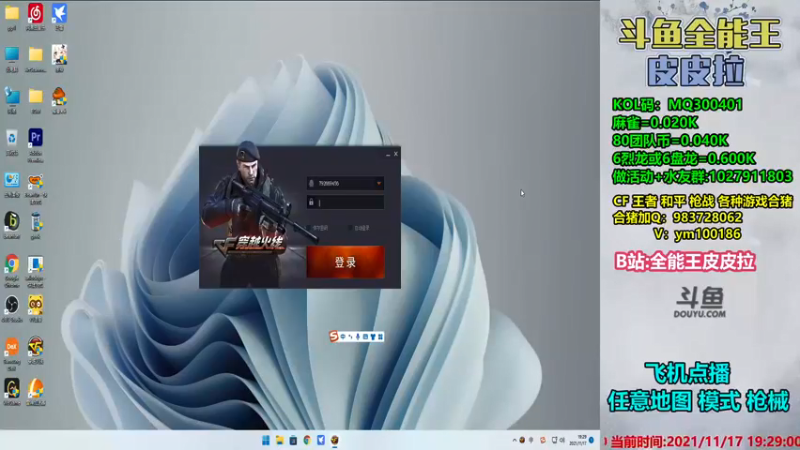
Task: Open the Control Panel desktop icon
Action: (x=12, y=181)
